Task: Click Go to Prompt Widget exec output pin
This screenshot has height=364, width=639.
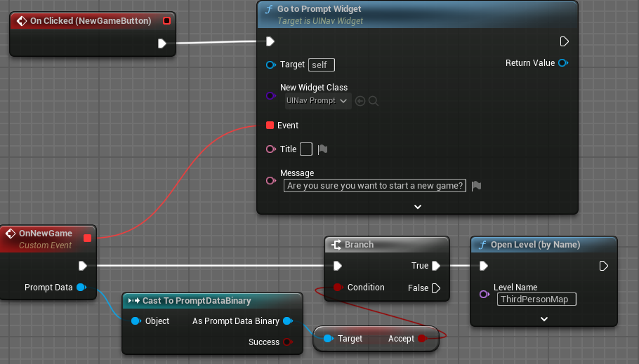Action: pyautogui.click(x=564, y=41)
